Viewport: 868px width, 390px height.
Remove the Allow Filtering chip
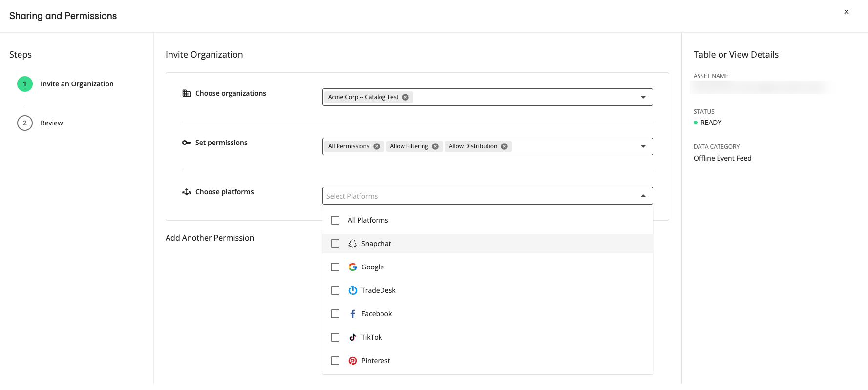(435, 146)
